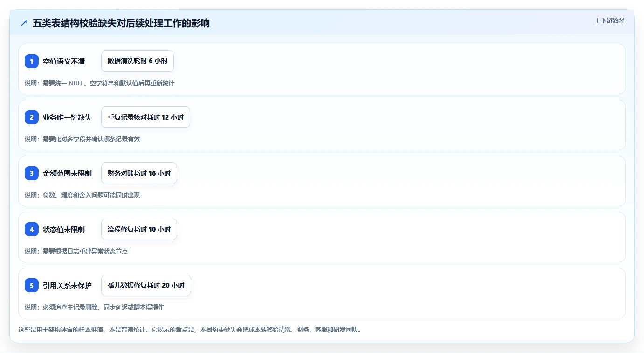Image resolution: width=644 pixels, height=353 pixels.
Task: Click the 流程修复耗时 10 小时 chip
Action: tap(139, 229)
